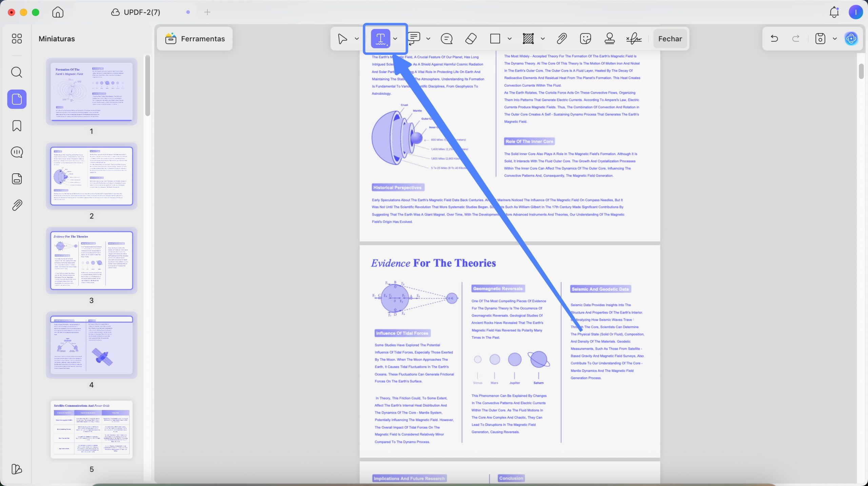Select the attach file paperclip tool

[x=562, y=39]
